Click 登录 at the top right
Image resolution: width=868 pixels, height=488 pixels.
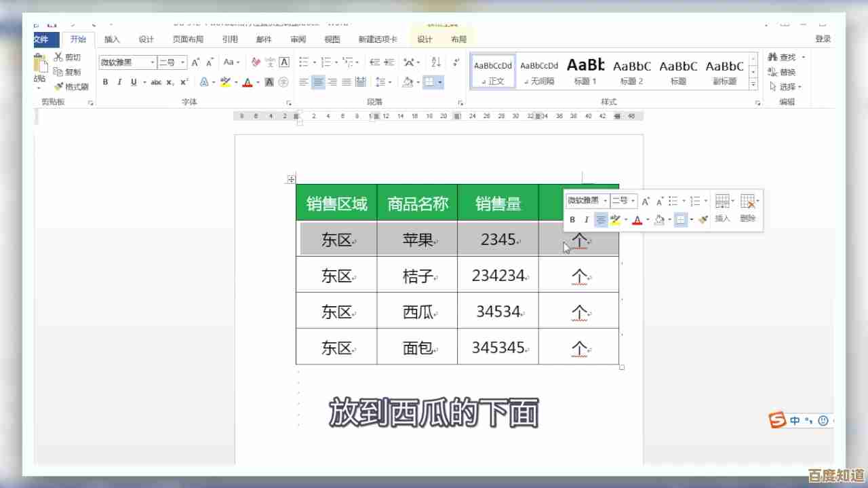823,39
